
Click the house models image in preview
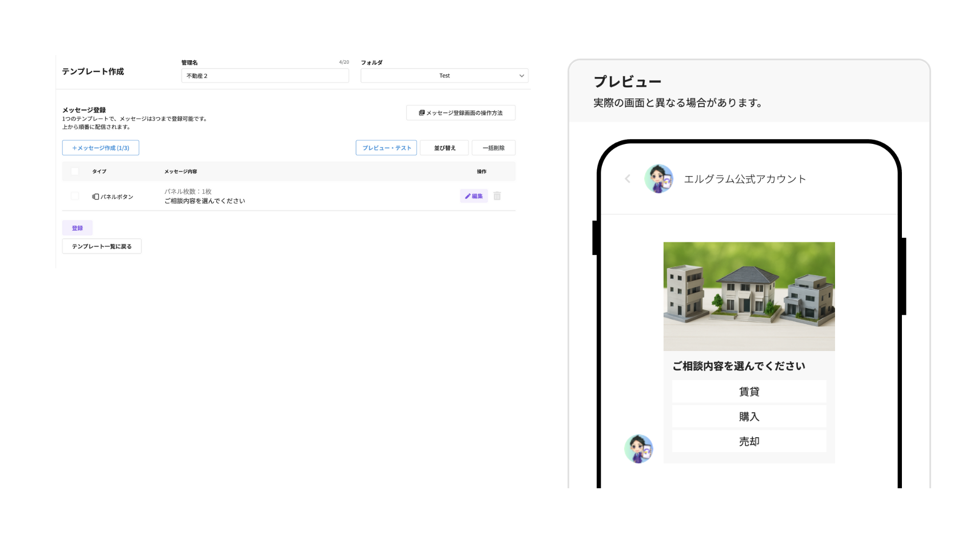tap(749, 296)
